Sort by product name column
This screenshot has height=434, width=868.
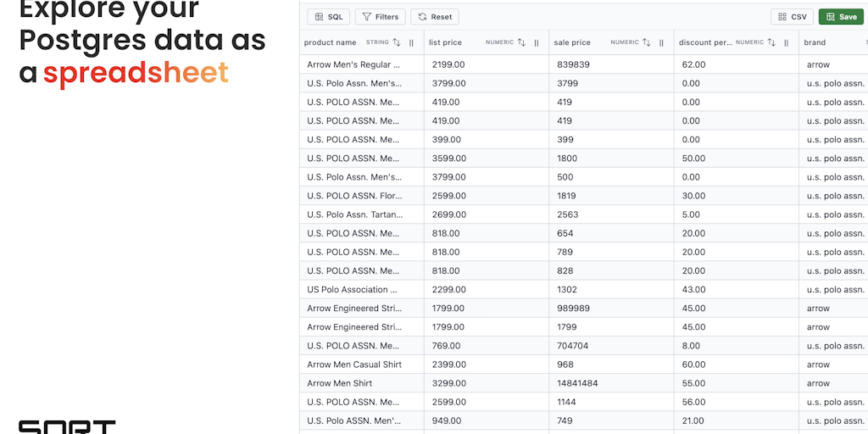pyautogui.click(x=397, y=42)
